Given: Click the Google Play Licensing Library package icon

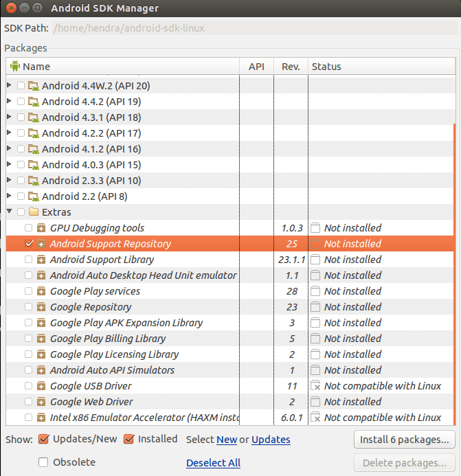Looking at the screenshot, I should pyautogui.click(x=41, y=354).
